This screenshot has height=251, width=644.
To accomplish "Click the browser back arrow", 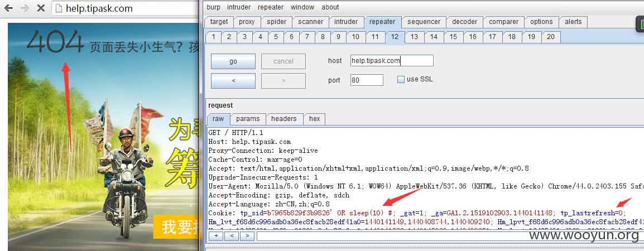I will (x=8, y=8).
